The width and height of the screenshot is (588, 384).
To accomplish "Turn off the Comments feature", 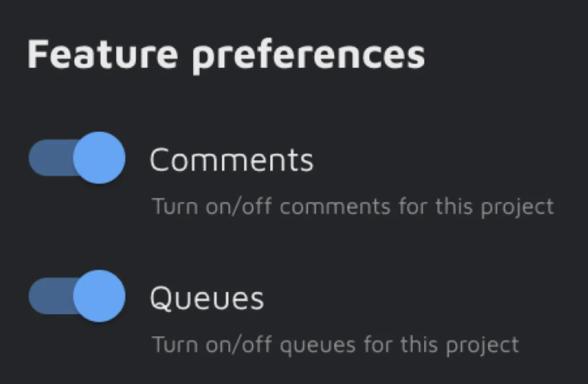I will coord(77,158).
